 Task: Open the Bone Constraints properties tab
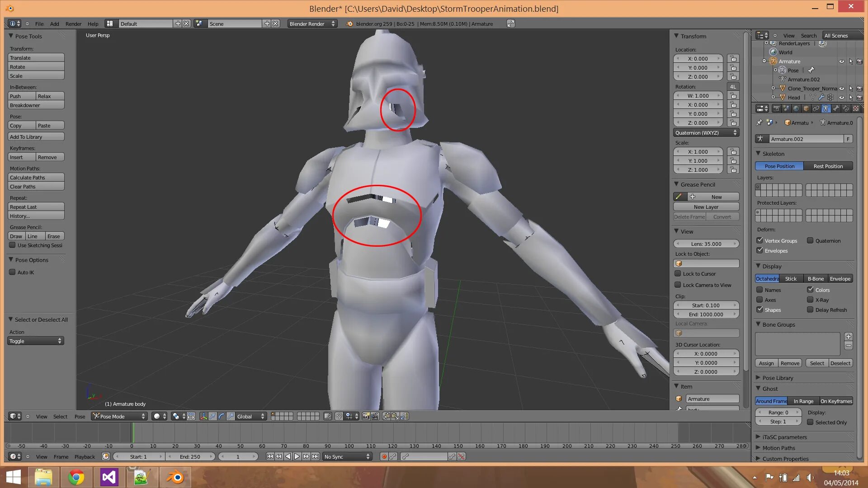pos(846,108)
